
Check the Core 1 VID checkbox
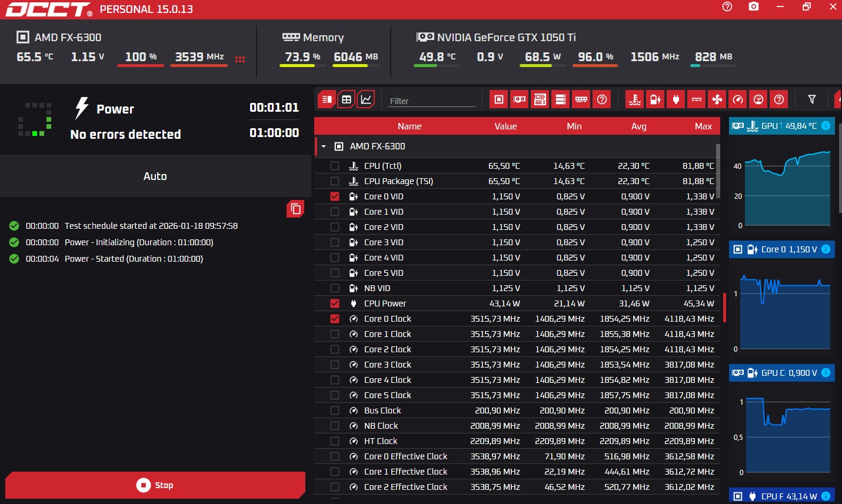(x=335, y=212)
